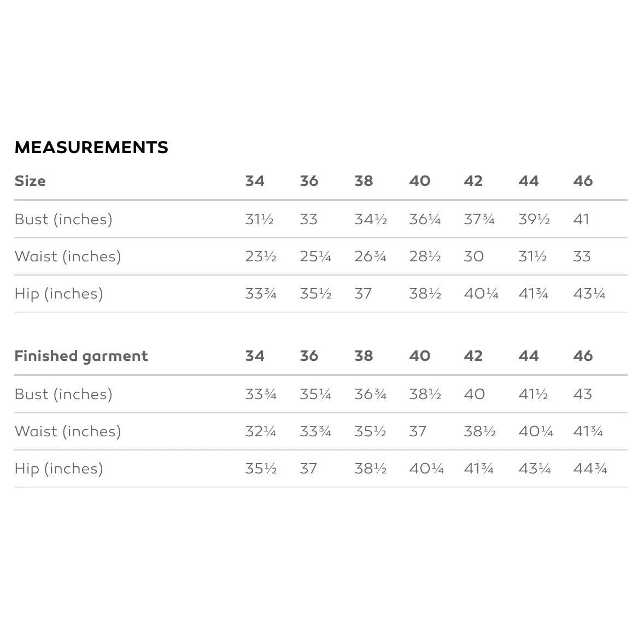Select Waist (inches) label under Finished garment
This screenshot has height=644, width=644.
click(68, 431)
